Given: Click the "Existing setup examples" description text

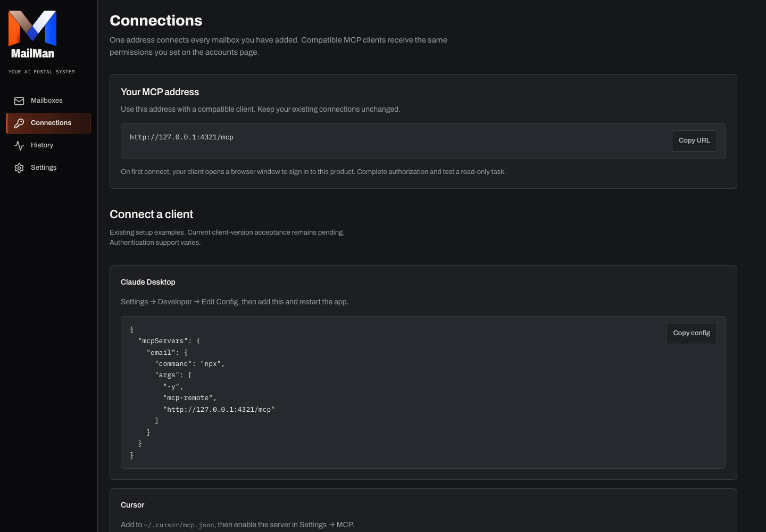Looking at the screenshot, I should point(227,232).
